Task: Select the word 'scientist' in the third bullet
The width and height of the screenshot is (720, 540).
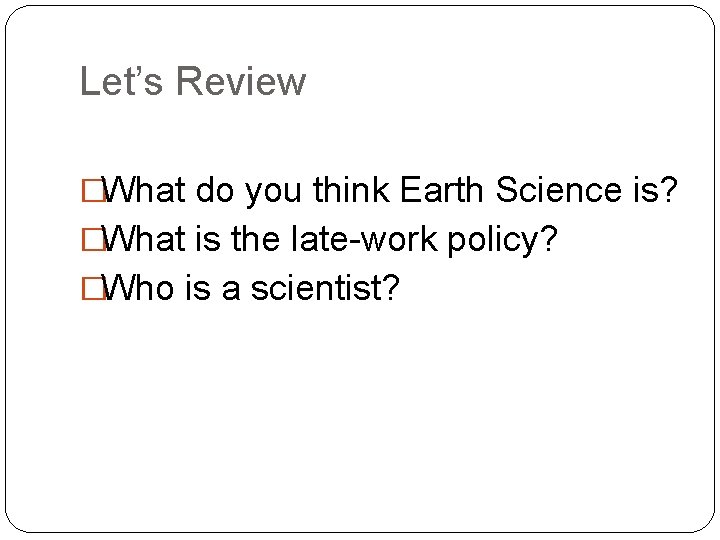Action: click(317, 287)
